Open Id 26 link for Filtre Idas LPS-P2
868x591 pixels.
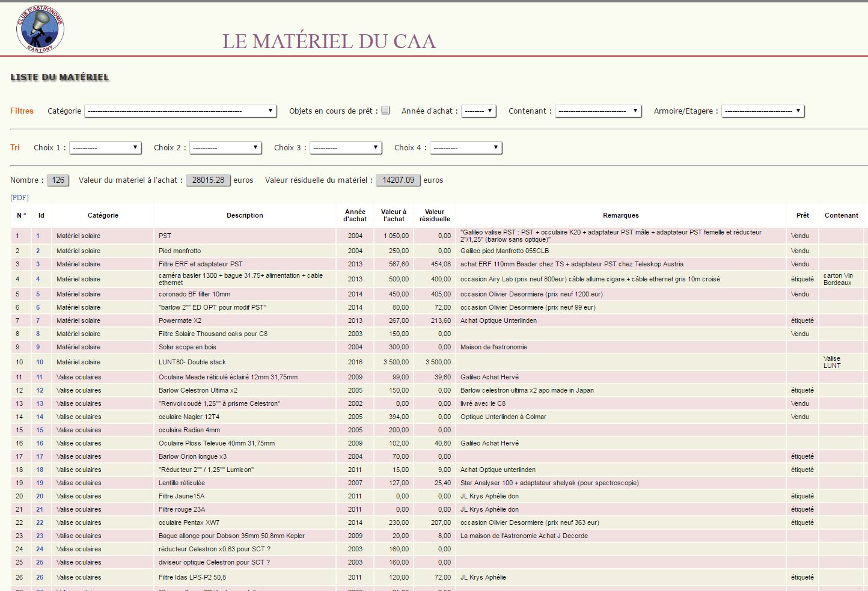click(40, 578)
